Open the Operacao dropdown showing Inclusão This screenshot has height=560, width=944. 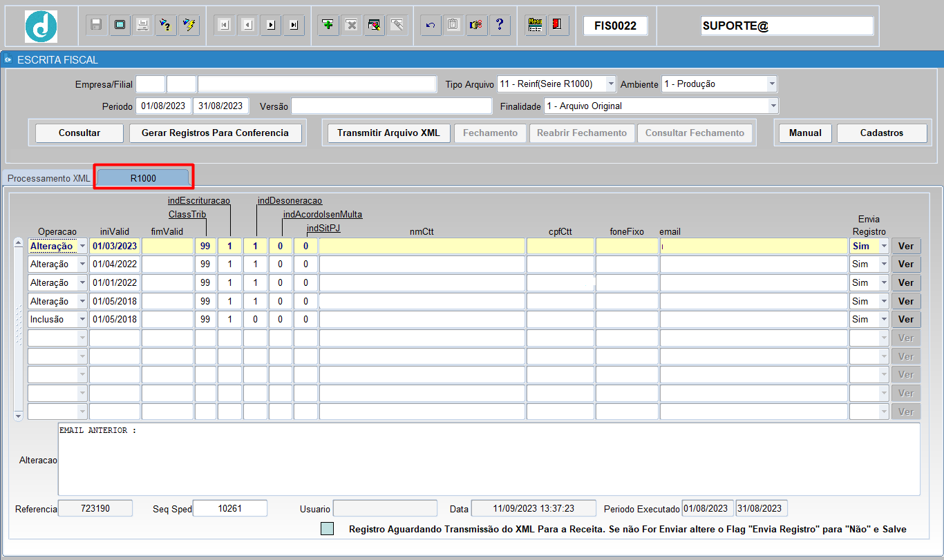coord(82,320)
